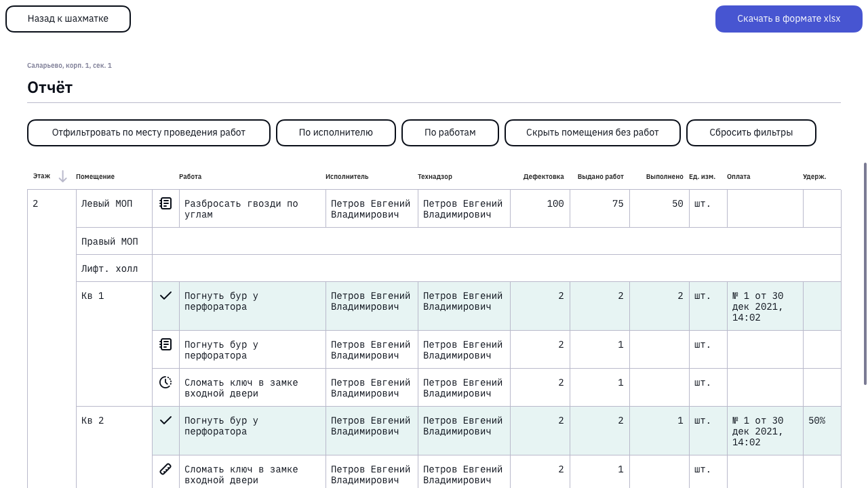Click the Оплата column header
Image resolution: width=868 pixels, height=488 pixels.
click(738, 177)
